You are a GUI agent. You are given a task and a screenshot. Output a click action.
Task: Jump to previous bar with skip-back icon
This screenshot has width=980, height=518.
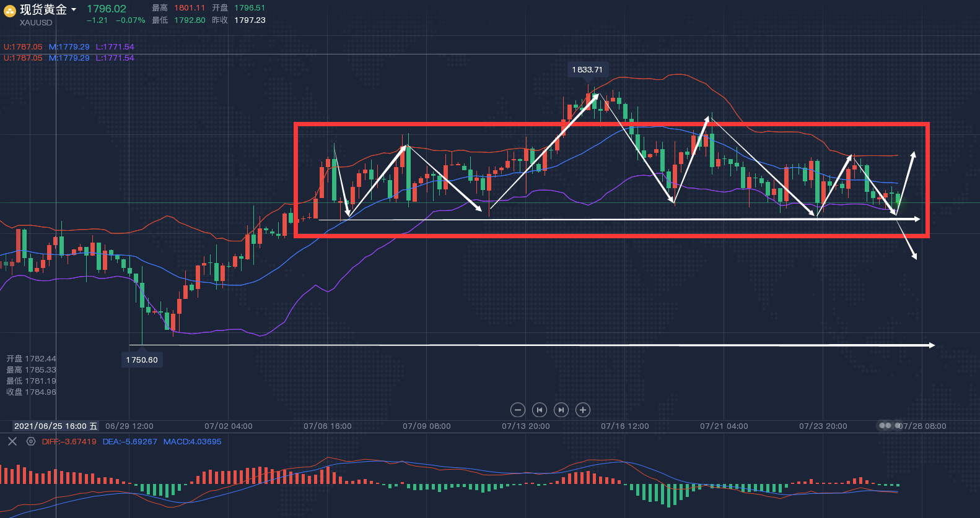[x=540, y=410]
